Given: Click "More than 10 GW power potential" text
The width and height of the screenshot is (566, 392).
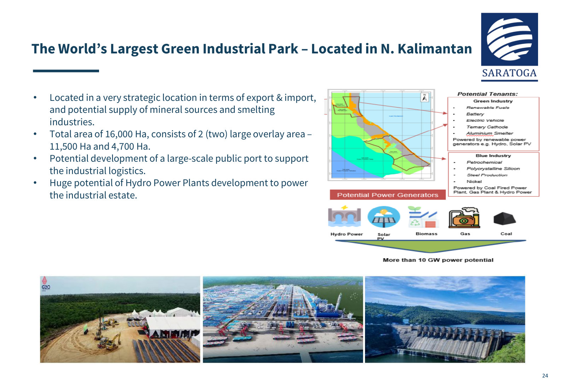Looking at the screenshot, I should (x=438, y=260).
